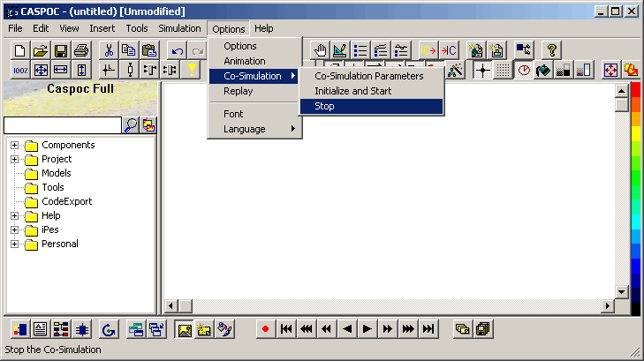The image size is (644, 361).
Task: Click the red swatch on color bar
Action: [x=636, y=90]
